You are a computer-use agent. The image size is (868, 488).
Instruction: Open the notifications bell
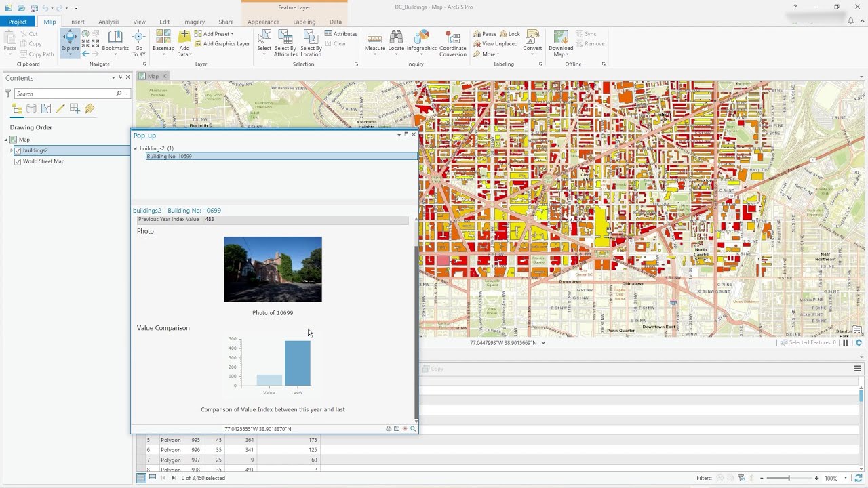click(850, 21)
